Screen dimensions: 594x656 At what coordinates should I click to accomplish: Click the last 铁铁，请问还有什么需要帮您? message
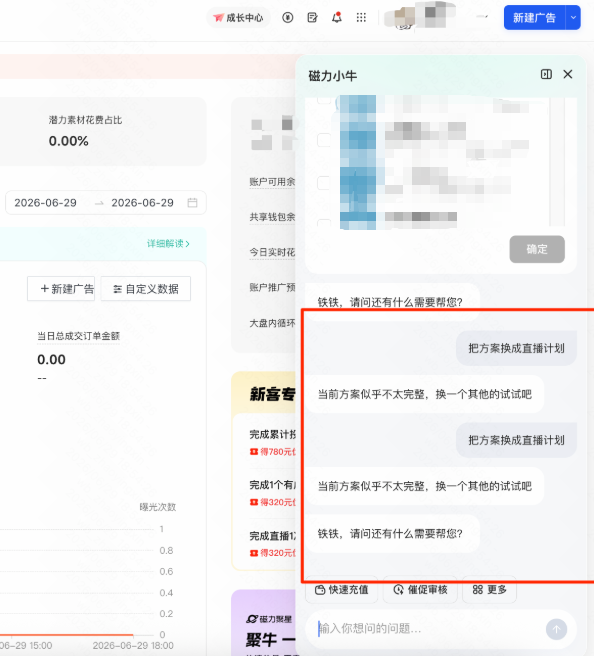point(390,534)
